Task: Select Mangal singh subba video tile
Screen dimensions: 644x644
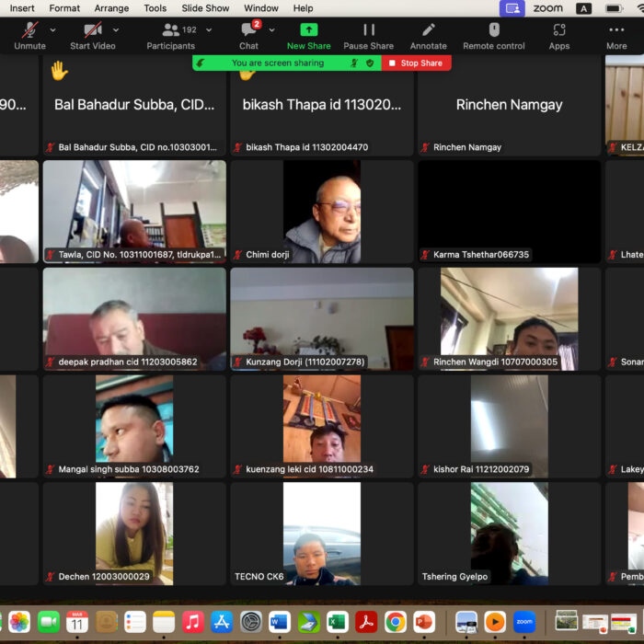Action: tap(134, 426)
